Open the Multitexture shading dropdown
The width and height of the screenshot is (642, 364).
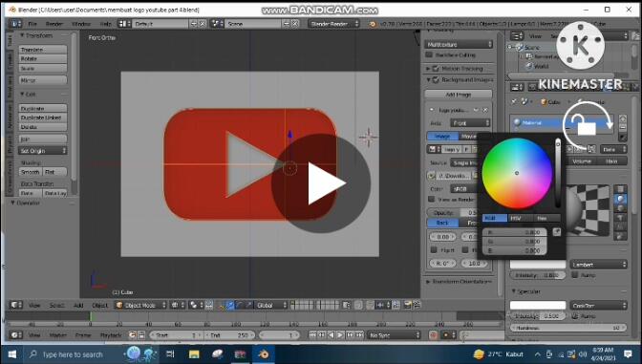[459, 44]
